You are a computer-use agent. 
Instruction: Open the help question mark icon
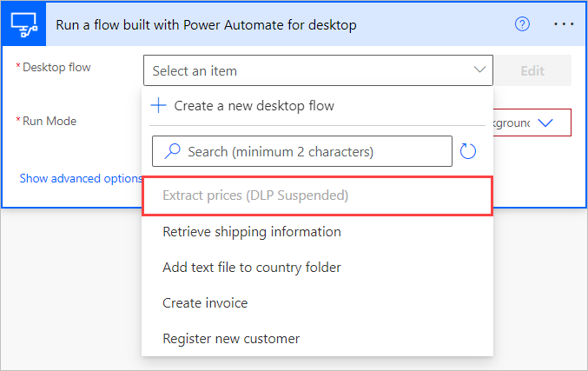(522, 24)
